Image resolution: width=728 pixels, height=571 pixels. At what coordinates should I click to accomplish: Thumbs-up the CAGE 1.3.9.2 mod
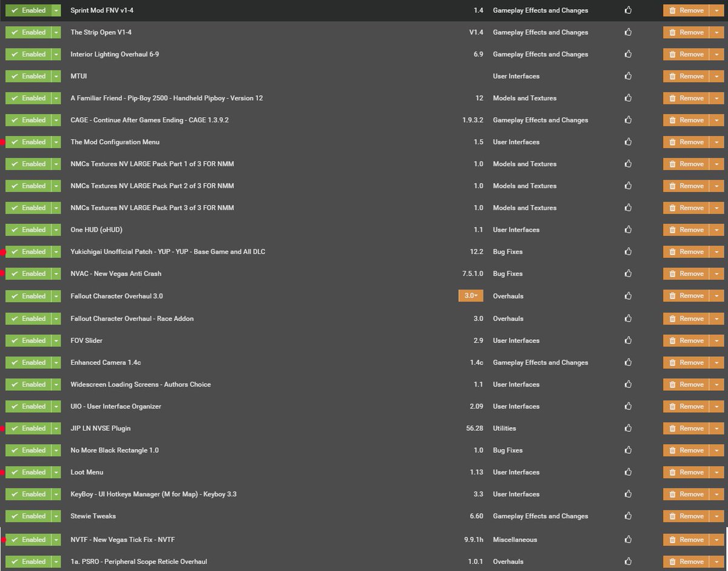628,120
